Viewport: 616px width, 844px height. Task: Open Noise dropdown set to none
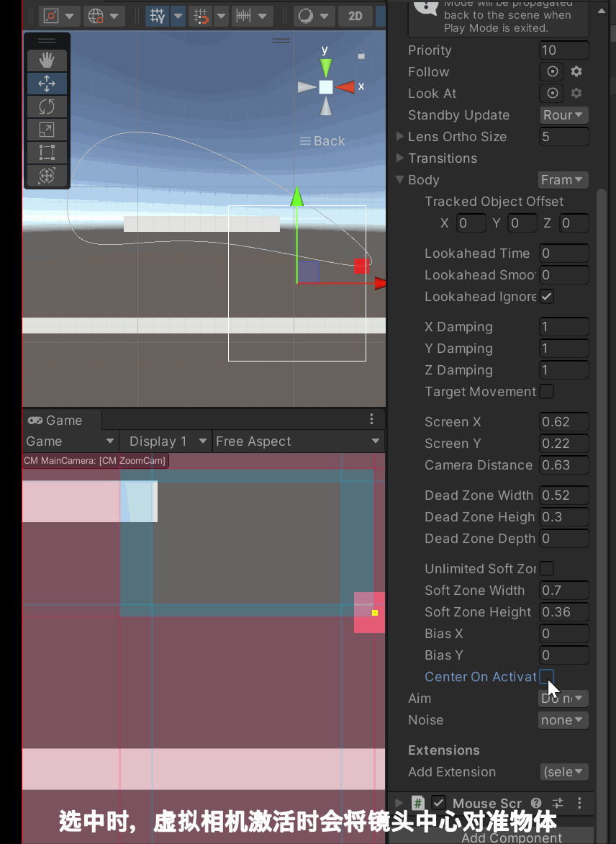(563, 720)
